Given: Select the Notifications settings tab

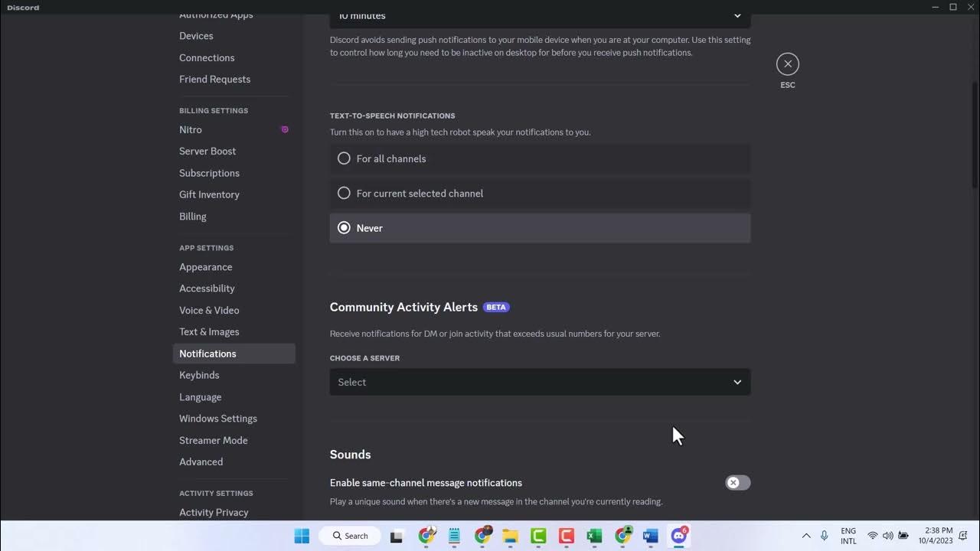Looking at the screenshot, I should [234, 354].
